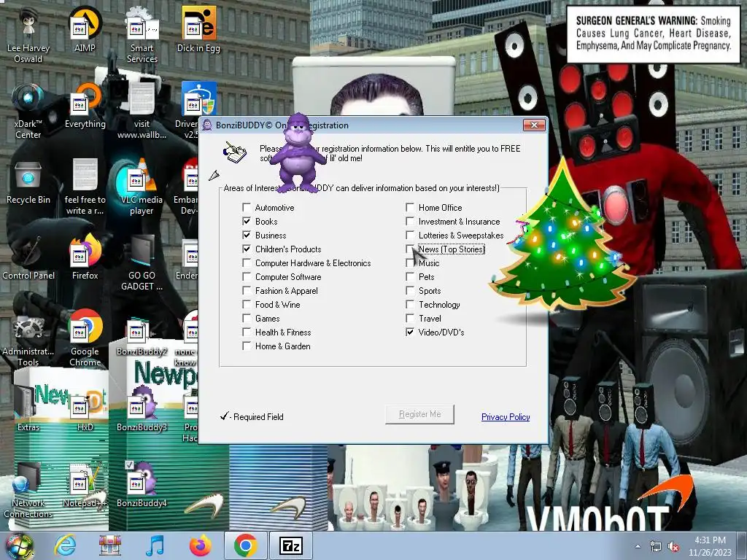Check the Health & Fitness box
This screenshot has width=747, height=560.
247,332
